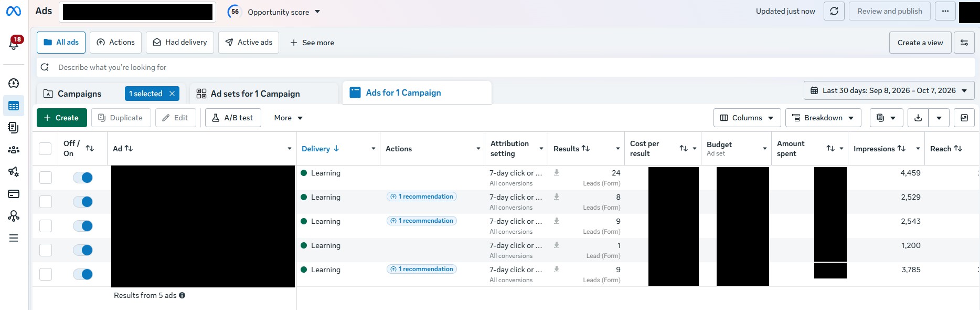The image size is (980, 310).
Task: Open Ad column options dropdown arrow
Action: [289, 149]
